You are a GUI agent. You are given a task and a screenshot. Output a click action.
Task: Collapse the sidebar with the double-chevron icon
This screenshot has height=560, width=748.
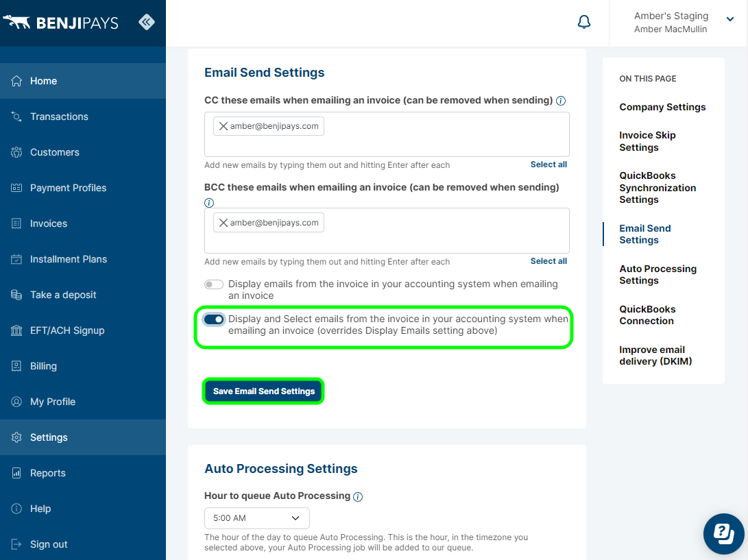[x=147, y=22]
